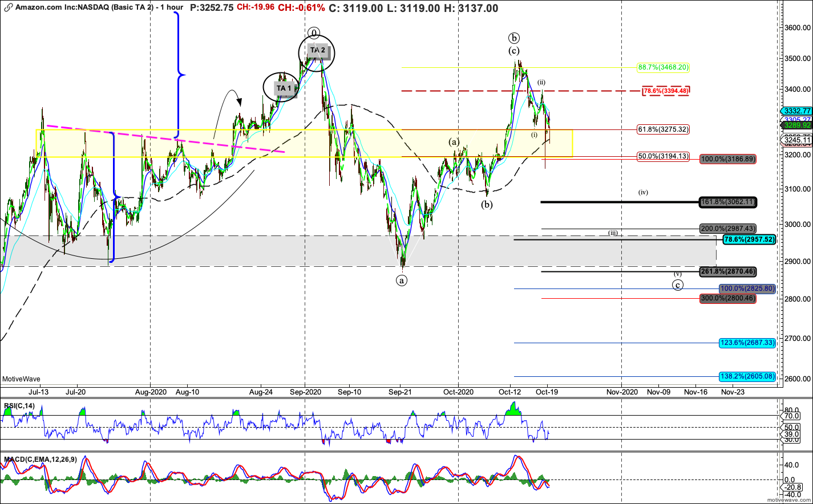Image resolution: width=813 pixels, height=504 pixels.
Task: Select the (b) sub-wave label near 3080
Action: pyautogui.click(x=487, y=205)
